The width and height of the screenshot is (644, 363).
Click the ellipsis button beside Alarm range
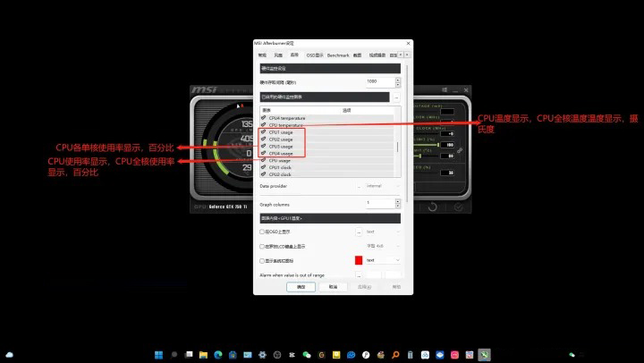[359, 275]
